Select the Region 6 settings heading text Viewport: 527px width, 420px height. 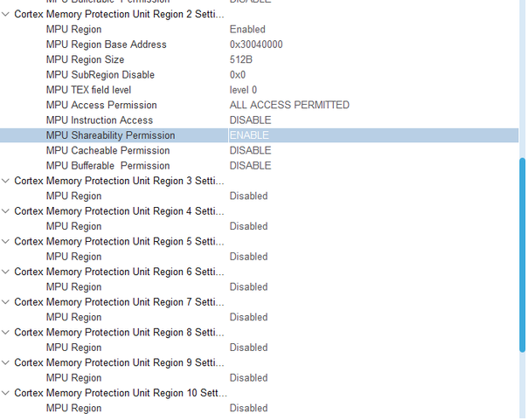click(x=119, y=272)
